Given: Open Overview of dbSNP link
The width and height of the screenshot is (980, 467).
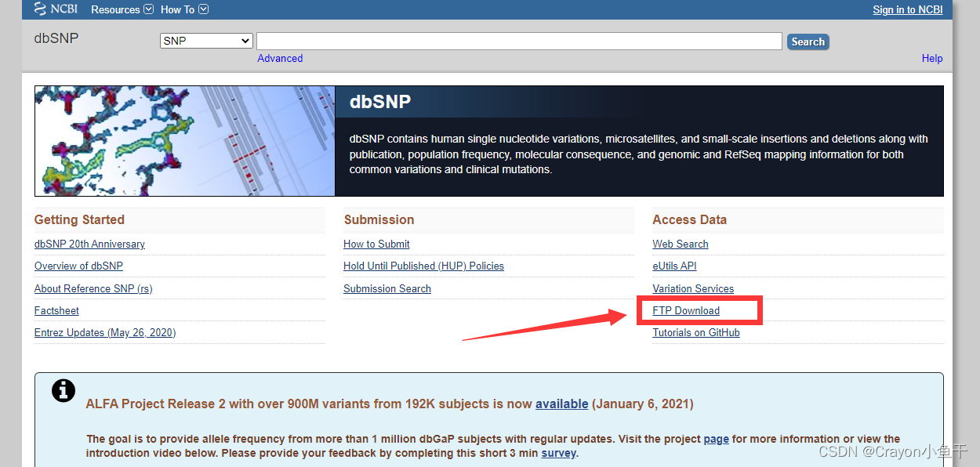Looking at the screenshot, I should point(78,266).
